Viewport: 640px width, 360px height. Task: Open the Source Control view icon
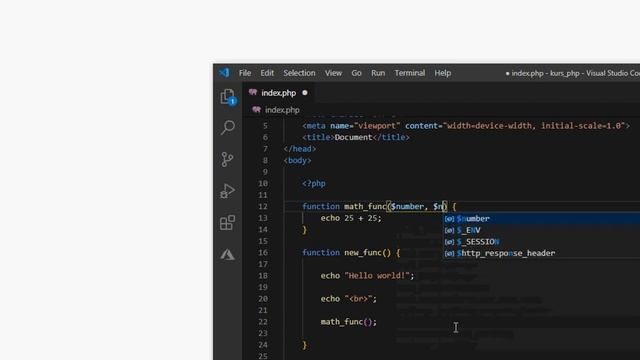[x=227, y=159]
